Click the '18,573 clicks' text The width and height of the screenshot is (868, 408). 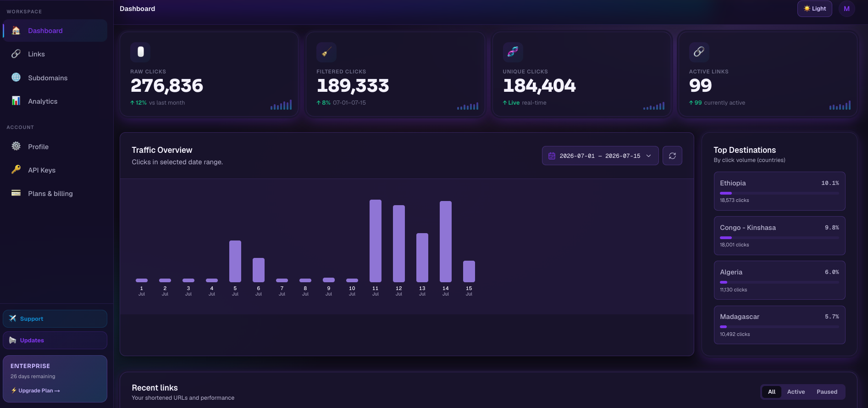click(x=734, y=200)
